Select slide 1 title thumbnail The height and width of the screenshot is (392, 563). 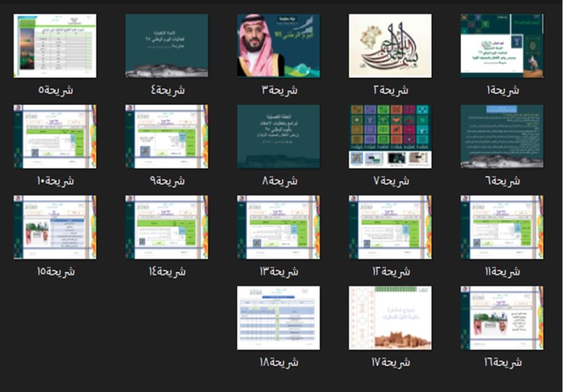(502, 46)
